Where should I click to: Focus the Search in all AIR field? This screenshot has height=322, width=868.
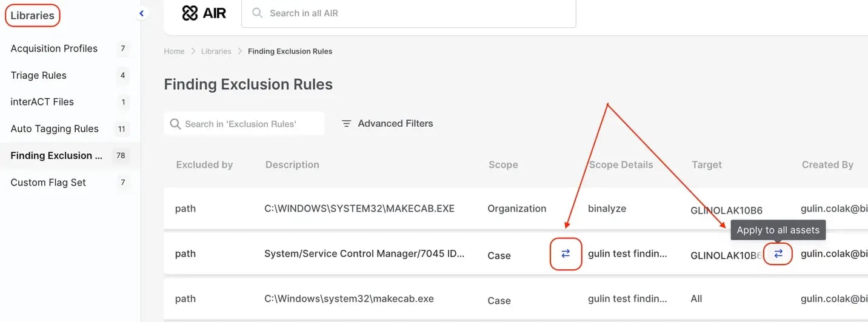(409, 13)
